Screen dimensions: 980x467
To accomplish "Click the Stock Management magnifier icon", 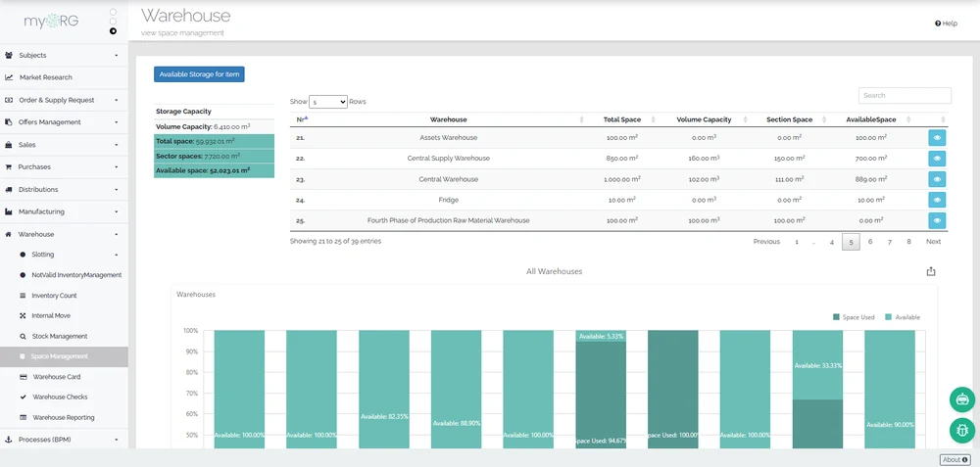I will click(24, 336).
